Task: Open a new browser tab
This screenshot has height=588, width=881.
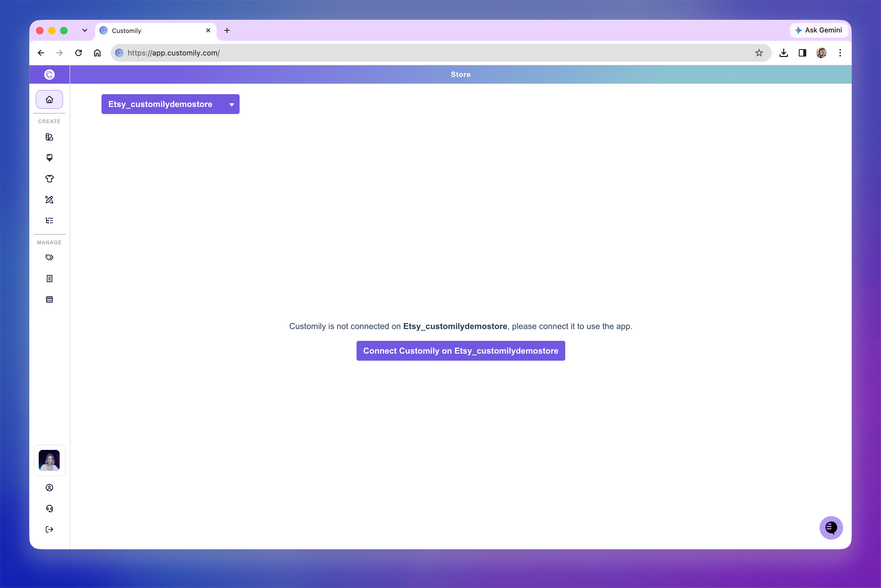Action: (227, 30)
